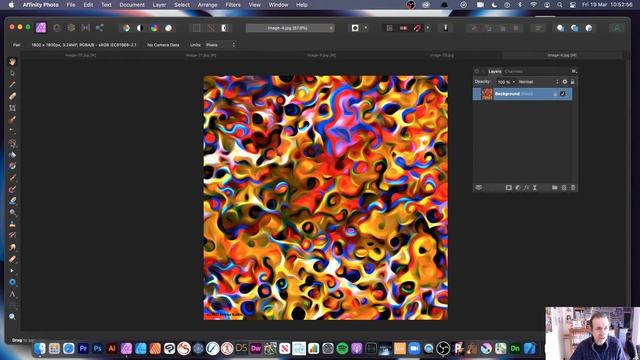The width and height of the screenshot is (640, 360).
Task: Select the Healing bandage tool
Action: tap(12, 259)
